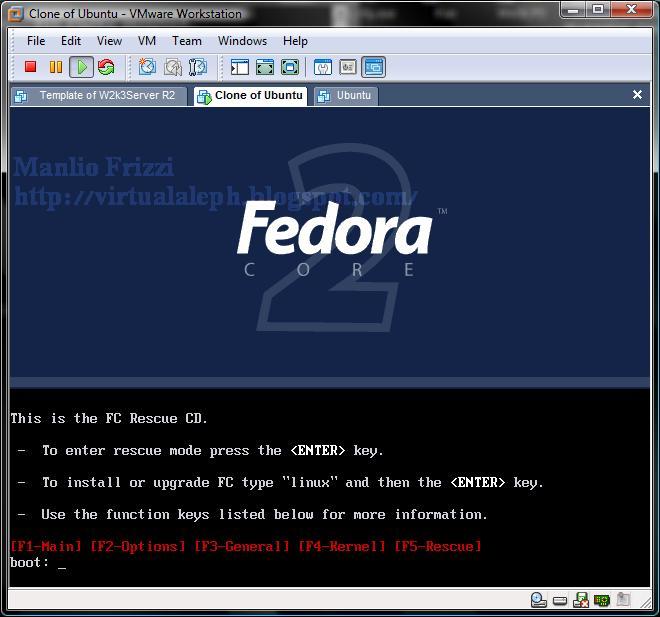This screenshot has height=617, width=660.
Task: Click the [F1-Main] text in the console
Action: pos(45,546)
